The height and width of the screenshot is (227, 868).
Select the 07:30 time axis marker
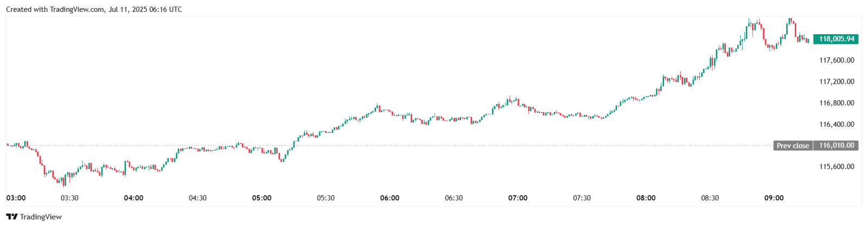582,198
